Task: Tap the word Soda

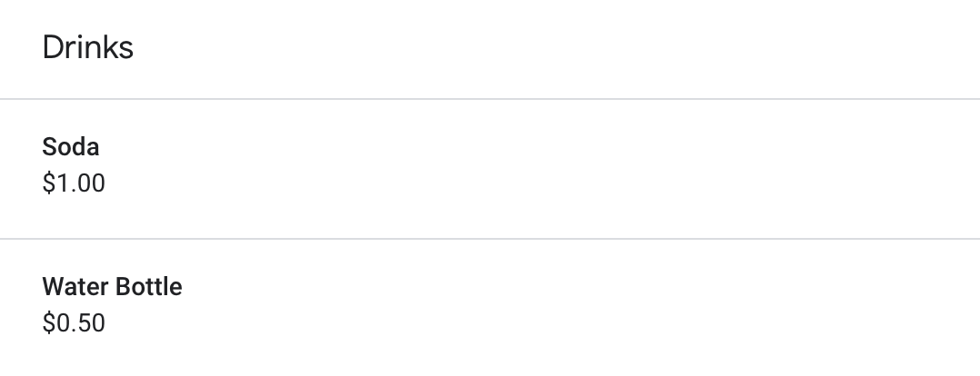Action: click(71, 147)
